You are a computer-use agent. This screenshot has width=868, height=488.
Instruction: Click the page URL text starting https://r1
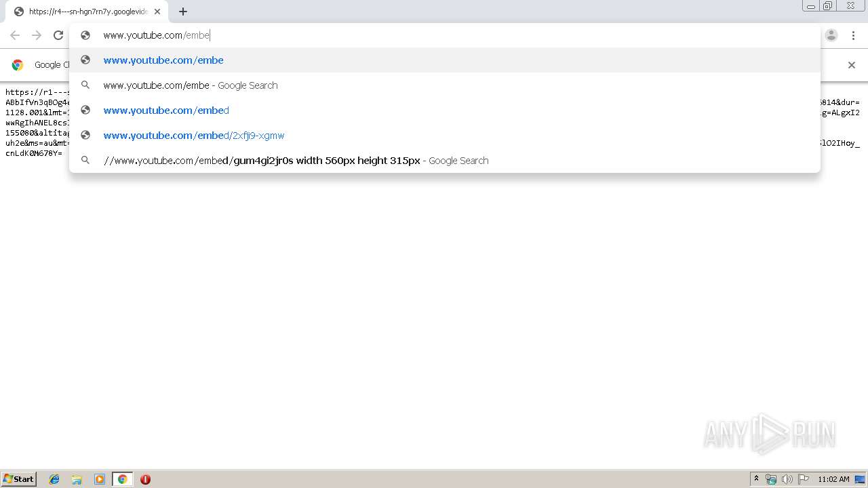[37, 92]
